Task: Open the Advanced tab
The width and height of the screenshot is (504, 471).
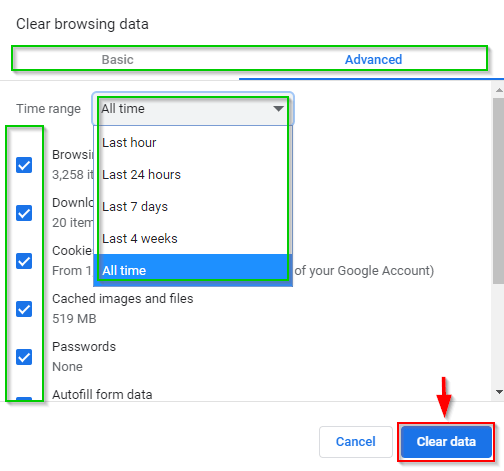Action: click(373, 60)
